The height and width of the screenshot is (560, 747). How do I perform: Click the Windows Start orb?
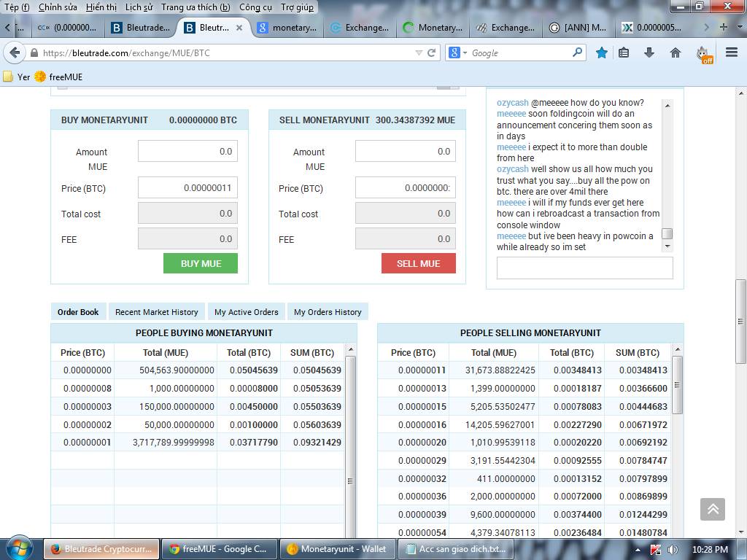[x=18, y=548]
